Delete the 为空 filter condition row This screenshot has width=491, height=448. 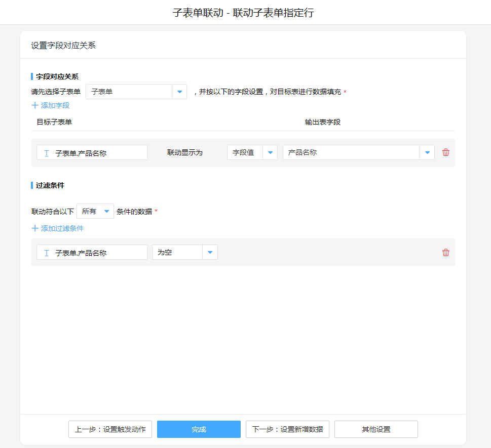(x=445, y=253)
